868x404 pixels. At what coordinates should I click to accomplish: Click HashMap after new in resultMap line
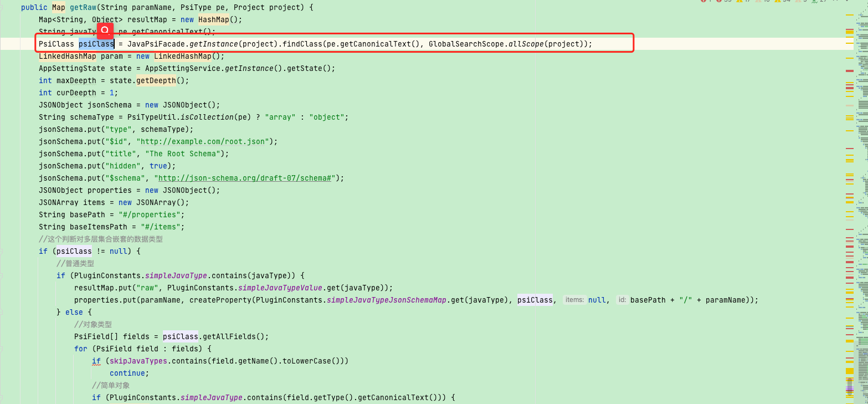tap(214, 19)
